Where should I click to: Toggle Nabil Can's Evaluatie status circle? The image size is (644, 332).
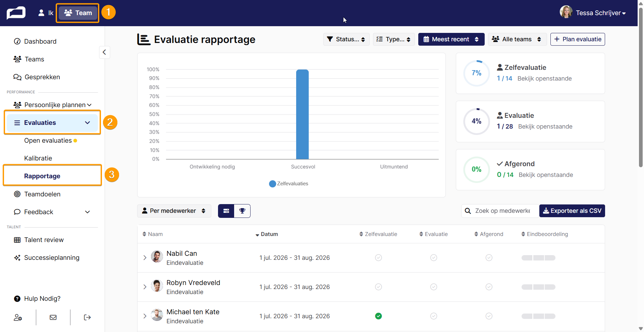[x=434, y=257]
